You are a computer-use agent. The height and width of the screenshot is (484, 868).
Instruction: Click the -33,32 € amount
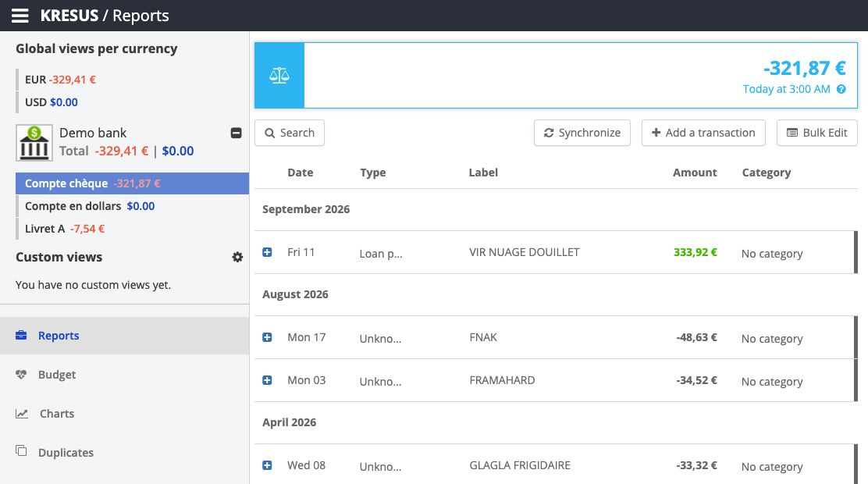coord(696,465)
